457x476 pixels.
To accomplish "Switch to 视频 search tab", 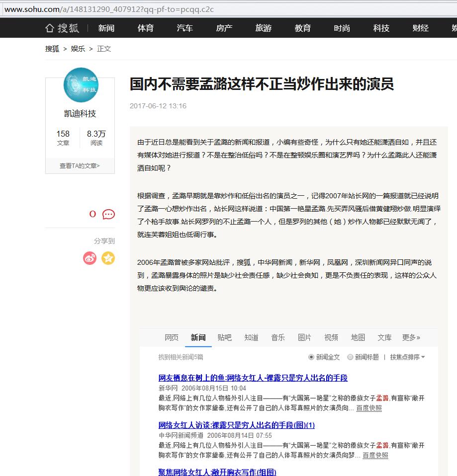I will coord(331,337).
